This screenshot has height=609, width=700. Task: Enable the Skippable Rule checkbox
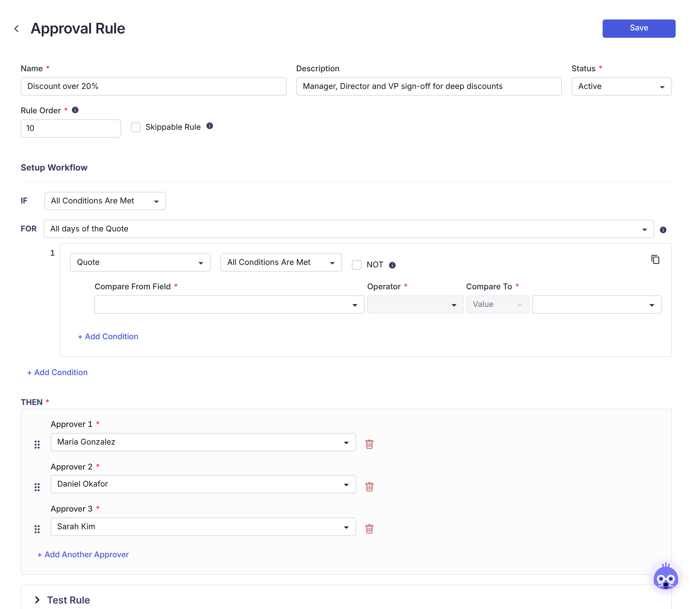pyautogui.click(x=136, y=128)
